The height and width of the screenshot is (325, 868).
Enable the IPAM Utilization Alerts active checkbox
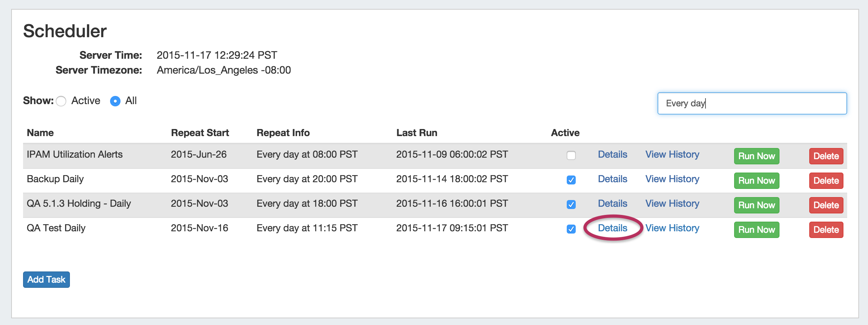click(x=571, y=155)
